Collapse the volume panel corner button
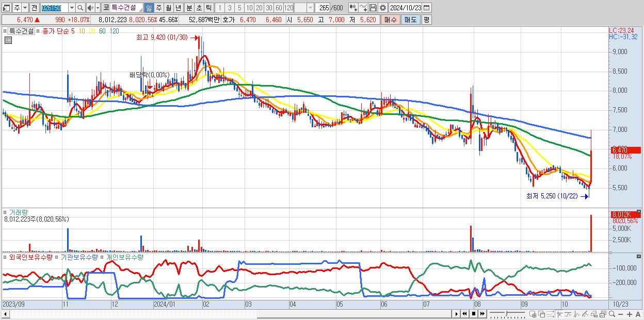 pos(640,211)
